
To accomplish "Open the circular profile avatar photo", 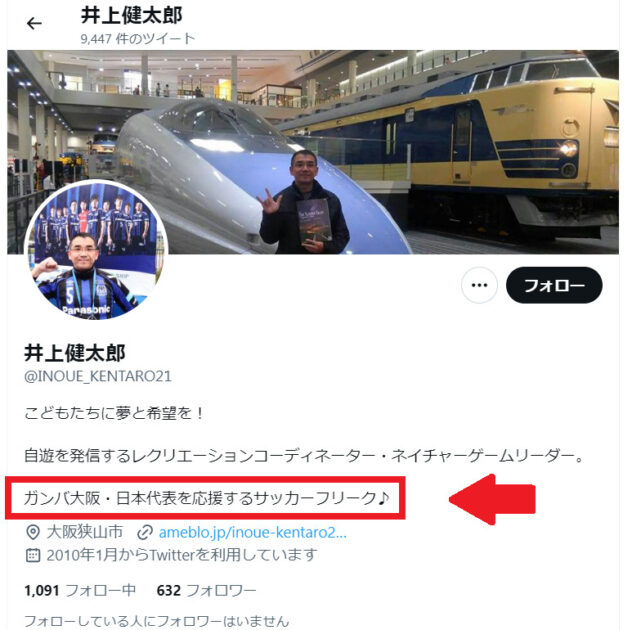I will 96,250.
